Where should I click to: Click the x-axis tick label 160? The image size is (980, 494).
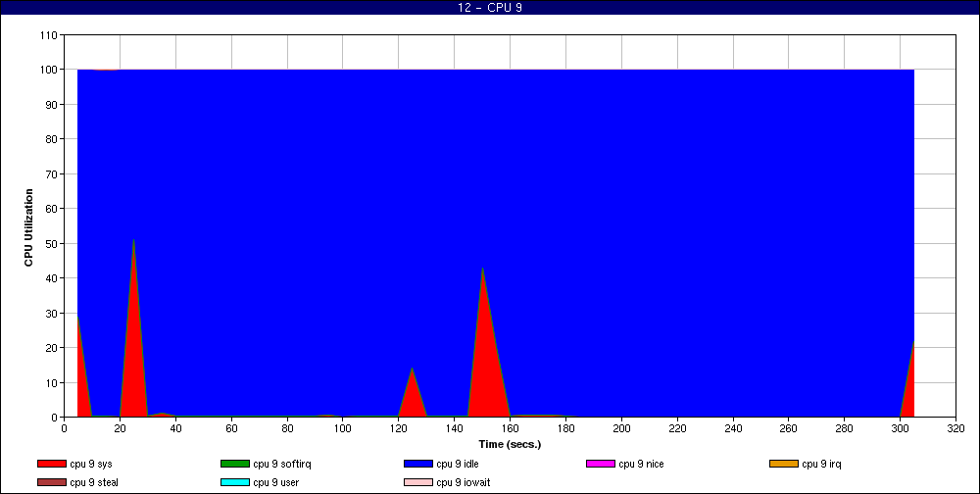(x=510, y=428)
